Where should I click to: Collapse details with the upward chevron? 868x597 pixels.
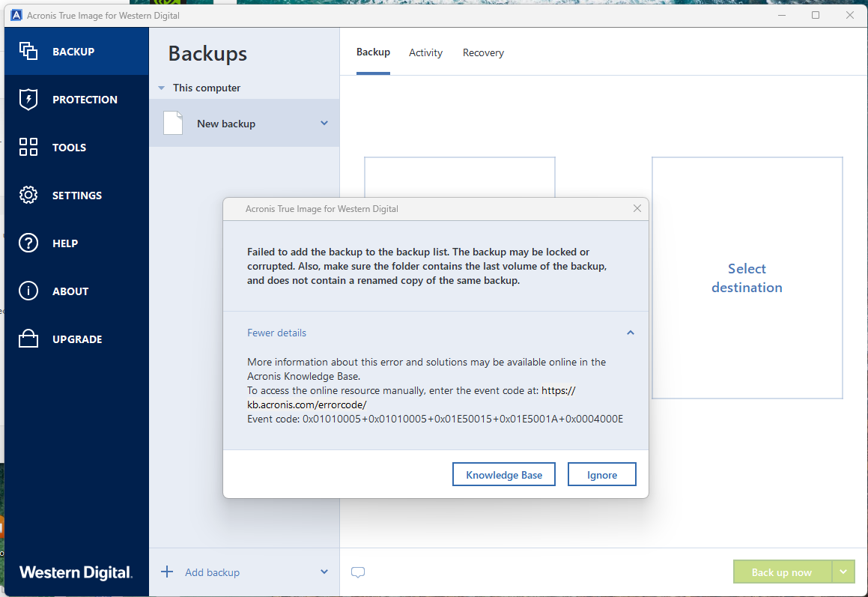630,333
